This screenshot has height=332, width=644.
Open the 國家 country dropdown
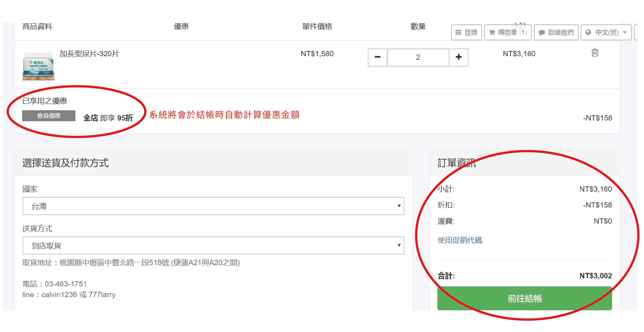[213, 206]
